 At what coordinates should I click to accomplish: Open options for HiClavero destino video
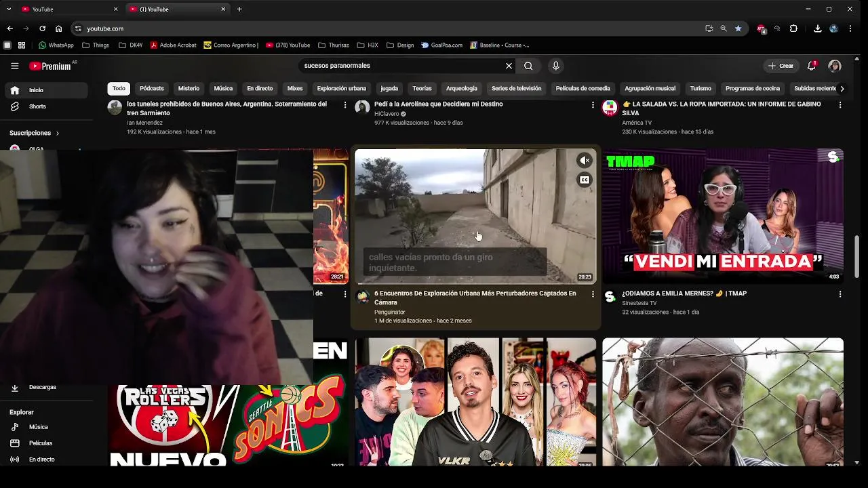click(593, 105)
